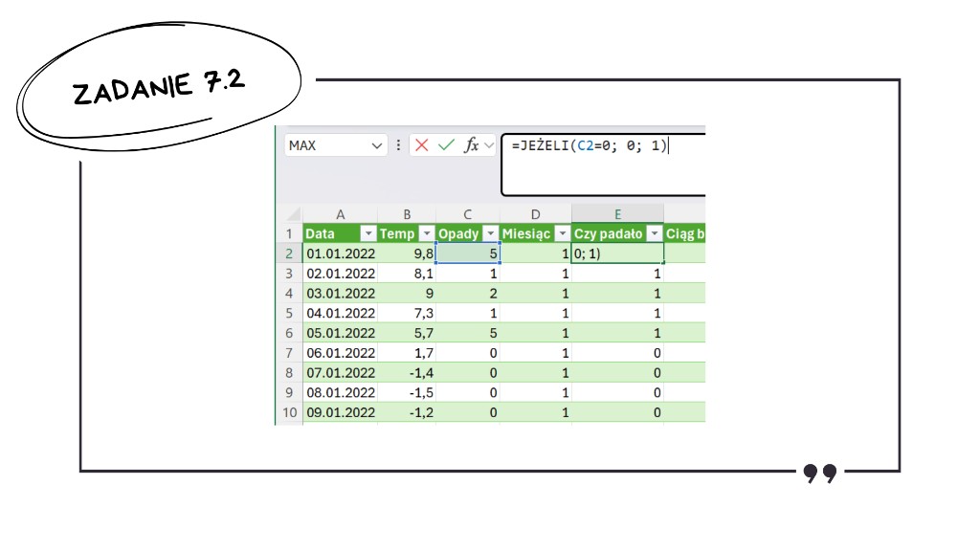
Task: Select row 1 header
Action: click(x=289, y=233)
